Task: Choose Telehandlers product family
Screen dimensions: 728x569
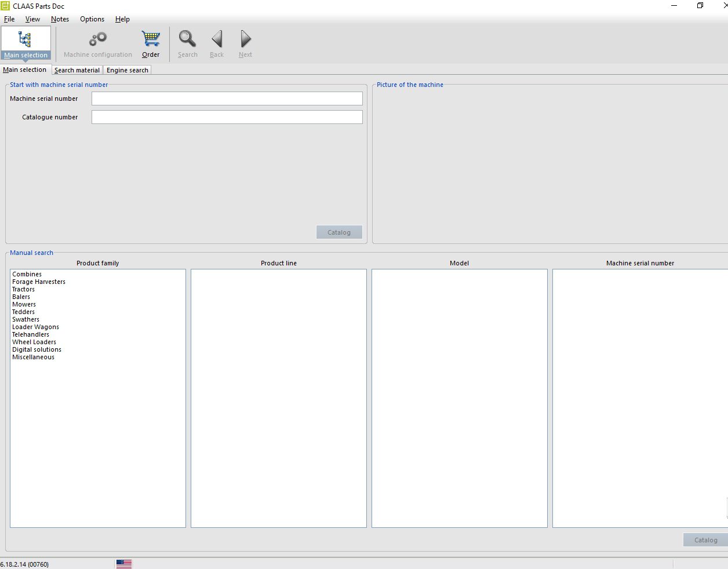Action: (x=31, y=334)
